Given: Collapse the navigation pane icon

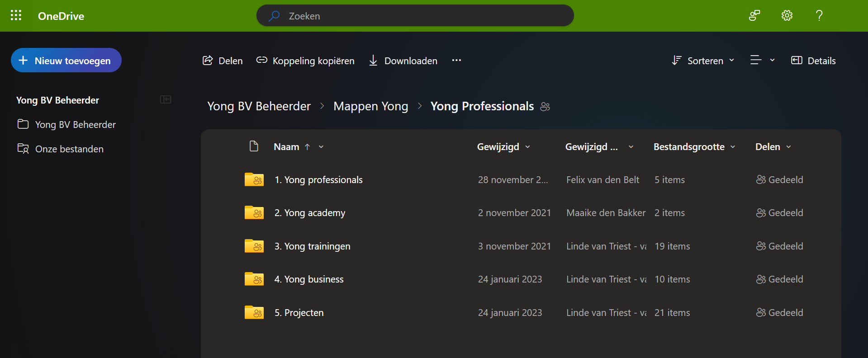Looking at the screenshot, I should point(166,99).
